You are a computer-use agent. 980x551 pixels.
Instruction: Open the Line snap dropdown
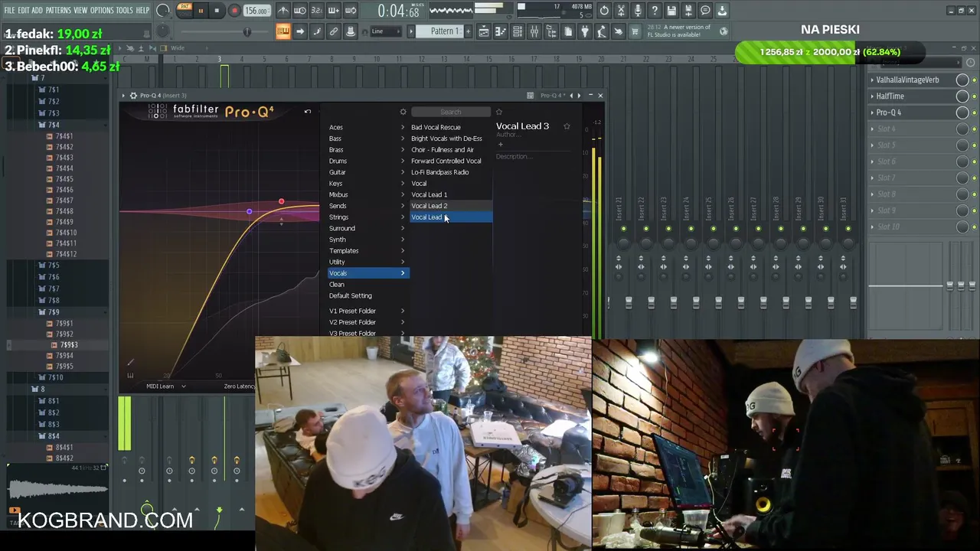coord(386,31)
